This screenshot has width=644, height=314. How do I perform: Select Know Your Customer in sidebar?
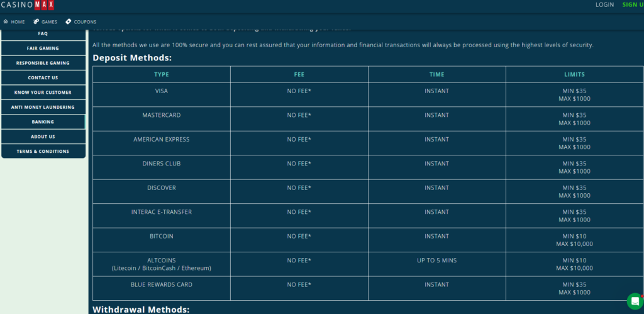[43, 93]
